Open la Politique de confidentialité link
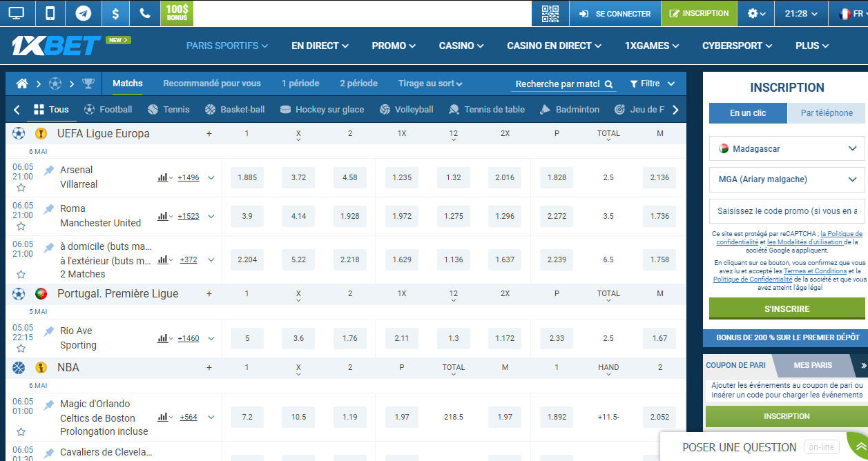The width and height of the screenshot is (868, 461). pos(789,238)
